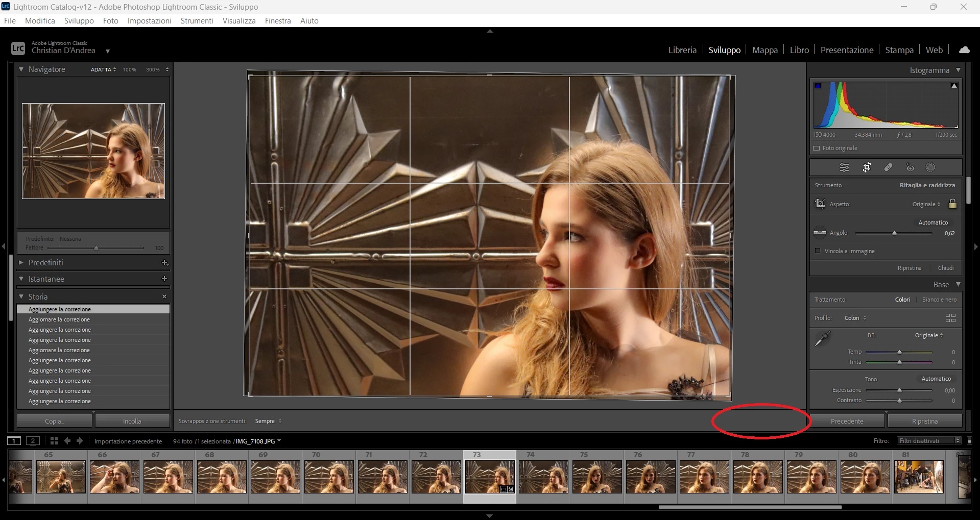Collapse the Istogramma panel

958,70
